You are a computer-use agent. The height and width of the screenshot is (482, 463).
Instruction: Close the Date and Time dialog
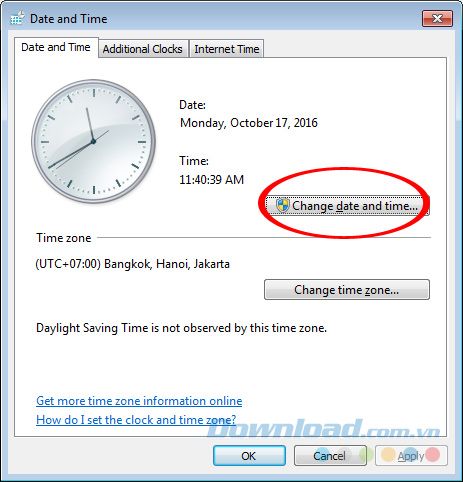(x=437, y=18)
